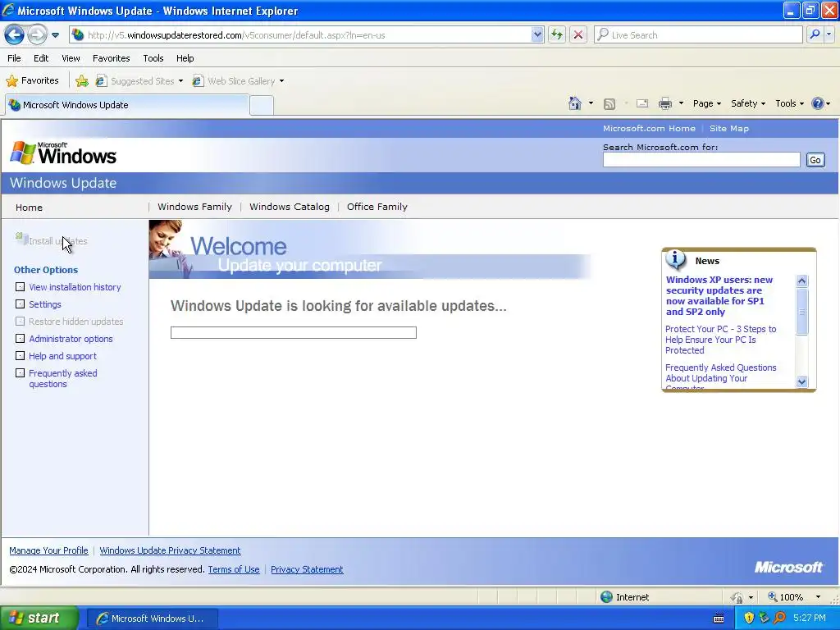Screen dimensions: 840x630
Task: Click Add to Favorites Bar star icon
Action: [82, 81]
